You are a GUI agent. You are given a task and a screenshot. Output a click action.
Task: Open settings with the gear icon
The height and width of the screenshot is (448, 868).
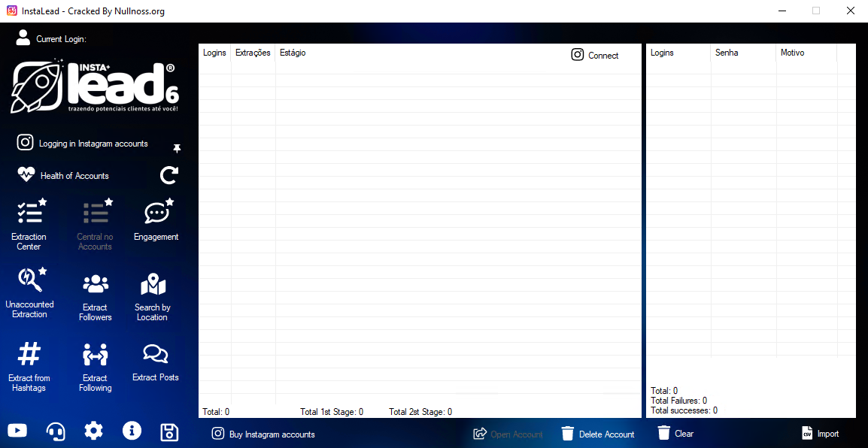(x=93, y=430)
